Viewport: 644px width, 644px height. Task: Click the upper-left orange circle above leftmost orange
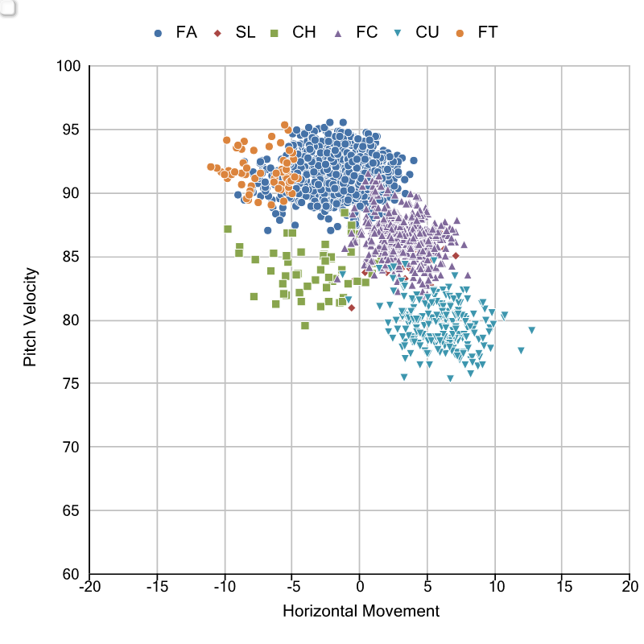click(226, 140)
